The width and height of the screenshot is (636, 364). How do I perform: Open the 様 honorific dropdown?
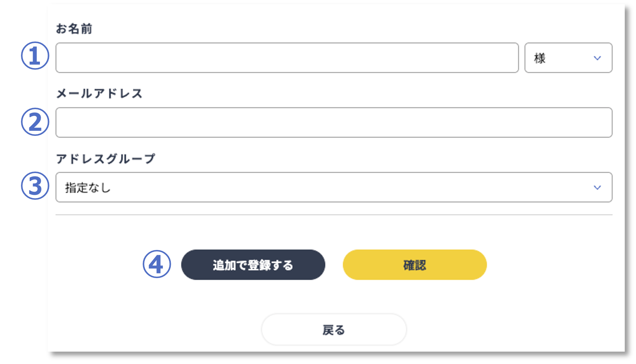pyautogui.click(x=568, y=58)
